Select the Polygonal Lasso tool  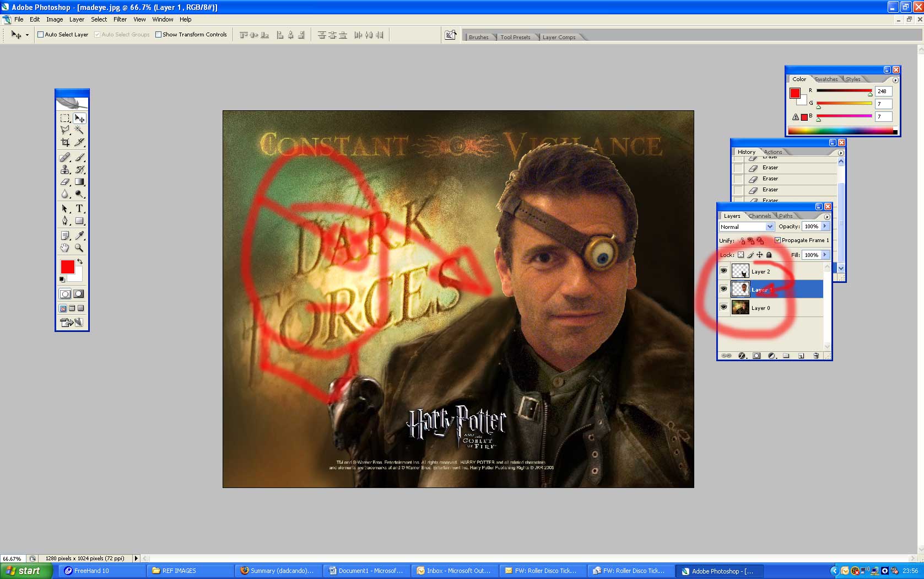click(x=65, y=130)
